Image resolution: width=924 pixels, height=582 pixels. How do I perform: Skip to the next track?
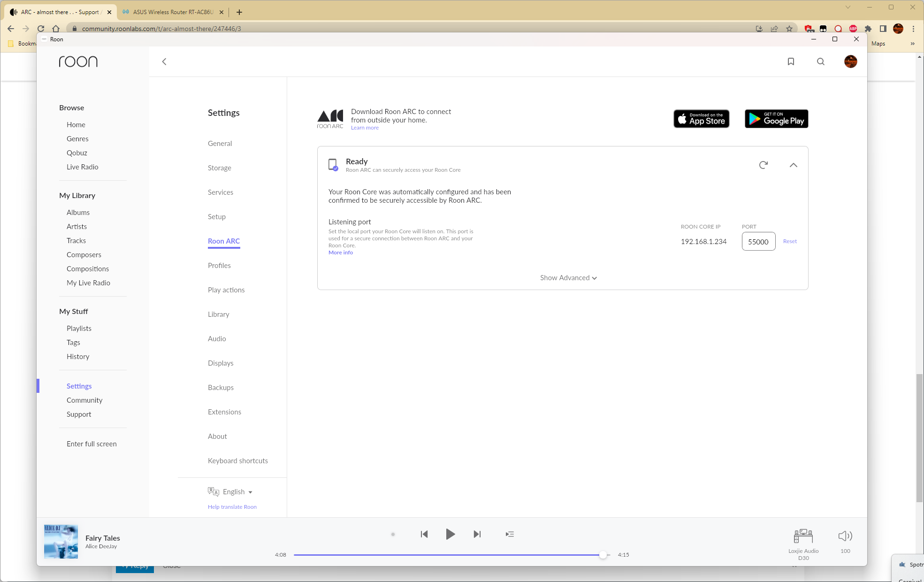[477, 534]
